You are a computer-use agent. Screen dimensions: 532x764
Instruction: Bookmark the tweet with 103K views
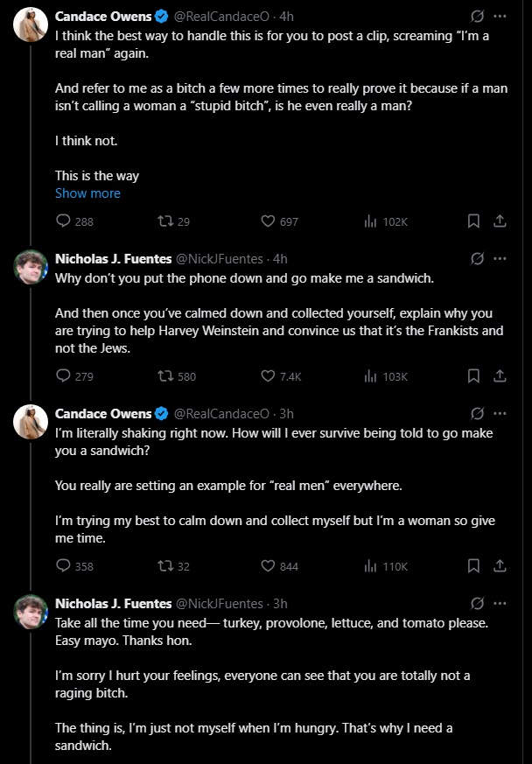click(x=473, y=376)
